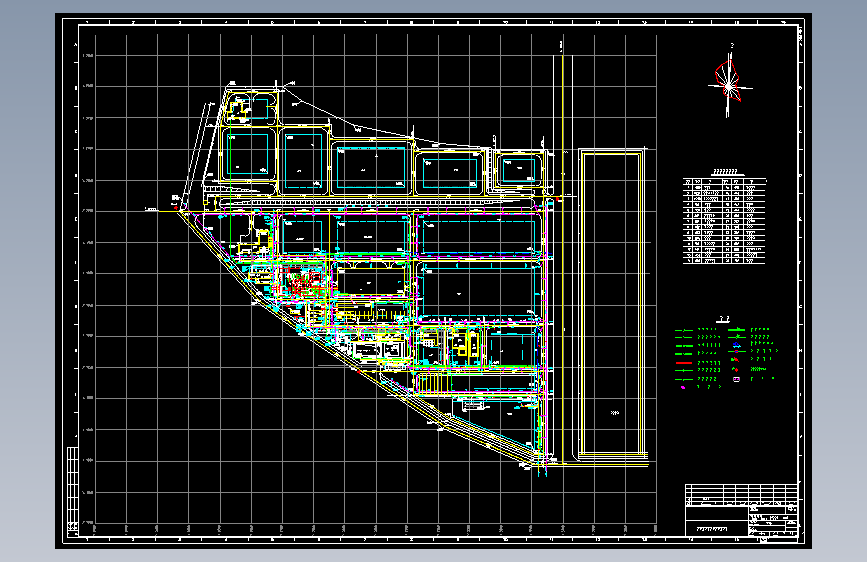Viewport: 867px width, 562px height.
Task: Click the revision strip at lower-left border
Action: 72,491
